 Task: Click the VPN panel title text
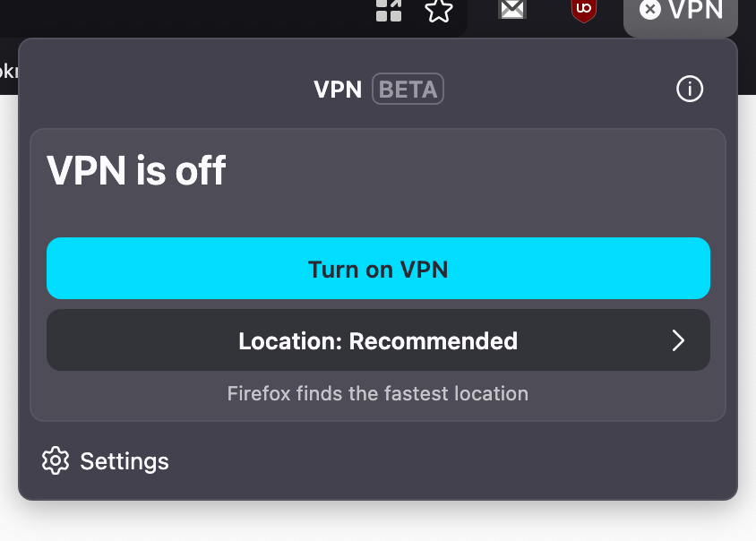338,90
